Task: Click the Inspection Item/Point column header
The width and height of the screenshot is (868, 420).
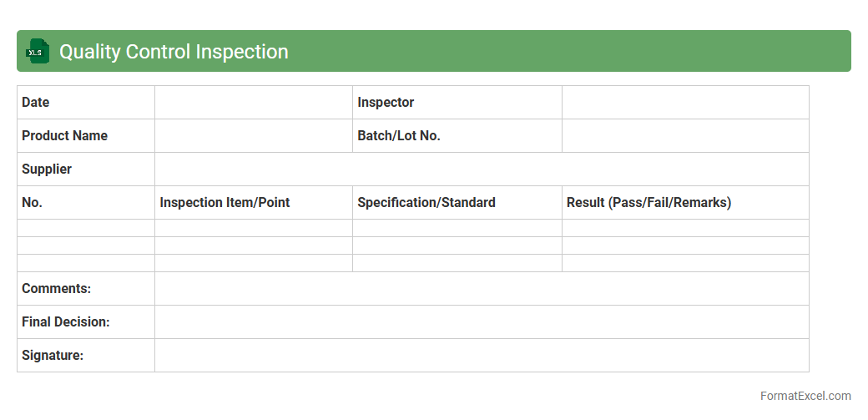Action: coord(225,203)
